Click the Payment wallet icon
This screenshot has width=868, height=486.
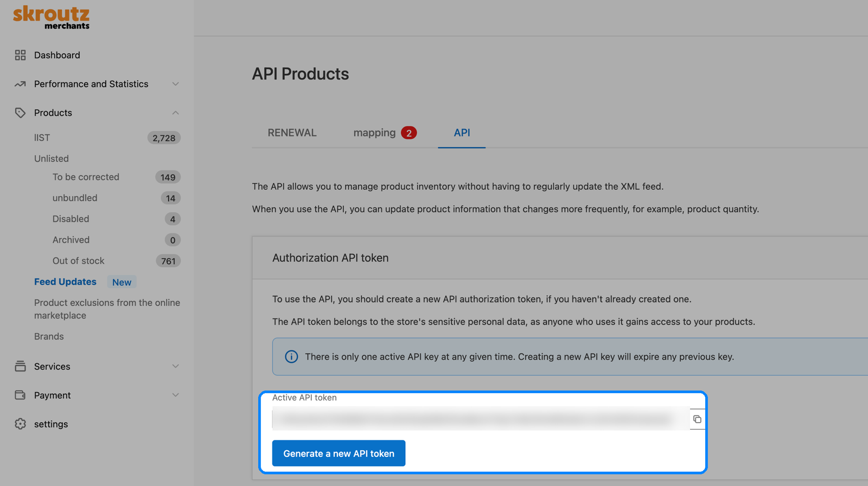pos(20,395)
